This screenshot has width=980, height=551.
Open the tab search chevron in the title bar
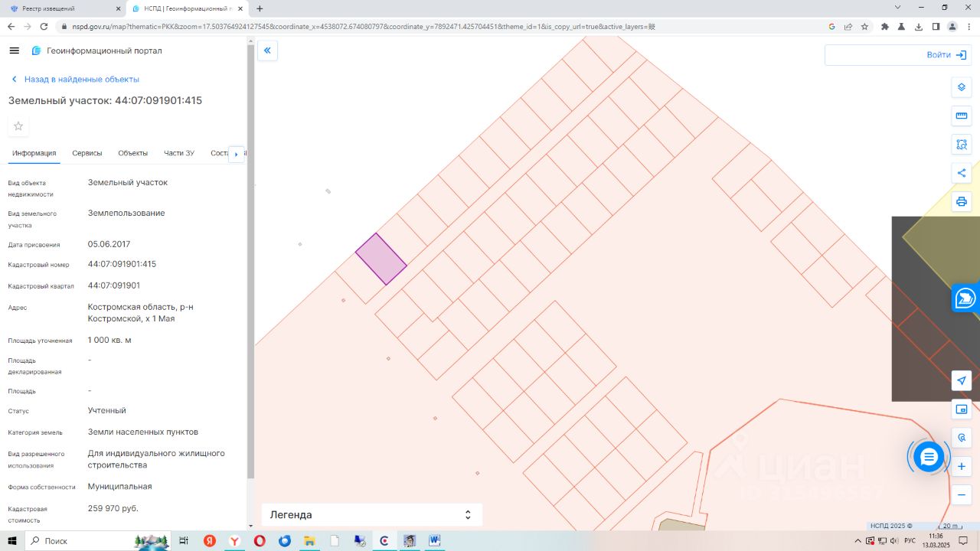(898, 8)
